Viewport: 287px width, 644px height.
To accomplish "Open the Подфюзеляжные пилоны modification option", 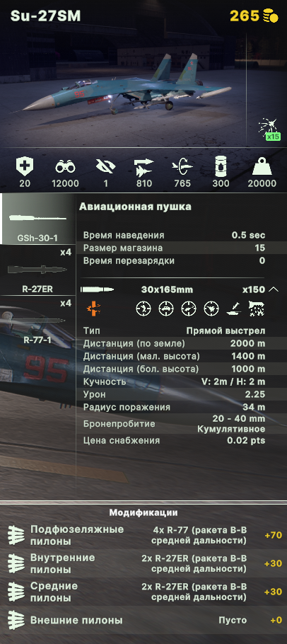I will 143,535.
